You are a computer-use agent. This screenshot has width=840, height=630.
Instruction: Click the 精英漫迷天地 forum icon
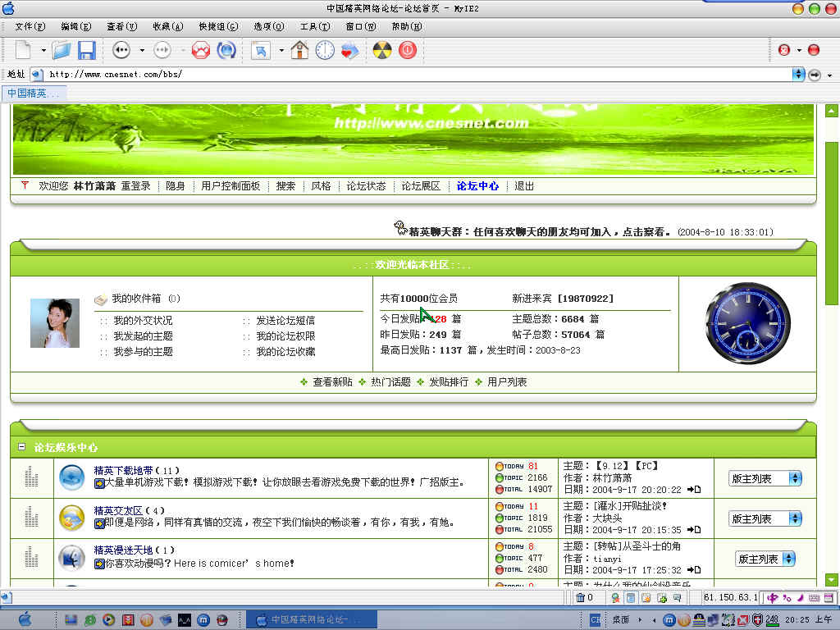click(72, 558)
